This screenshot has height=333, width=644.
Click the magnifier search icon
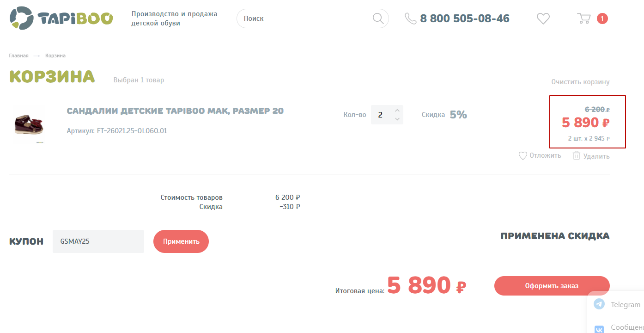coord(378,18)
